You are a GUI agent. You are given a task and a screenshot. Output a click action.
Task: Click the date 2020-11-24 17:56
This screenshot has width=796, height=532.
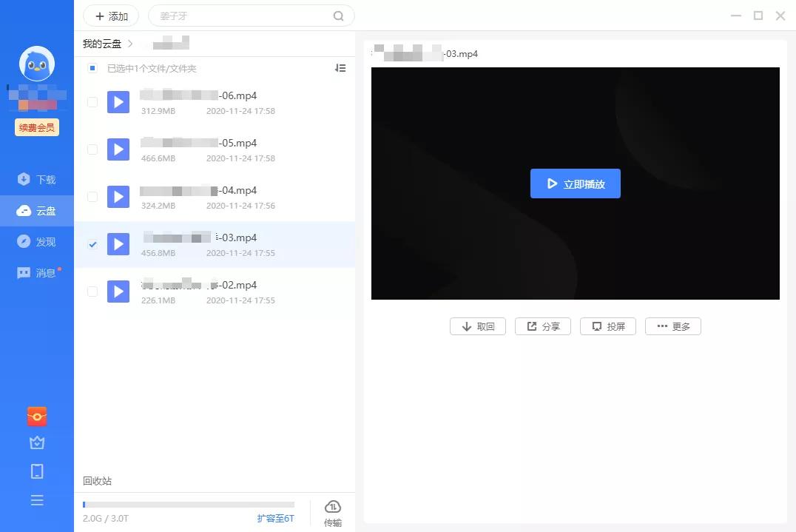[240, 206]
